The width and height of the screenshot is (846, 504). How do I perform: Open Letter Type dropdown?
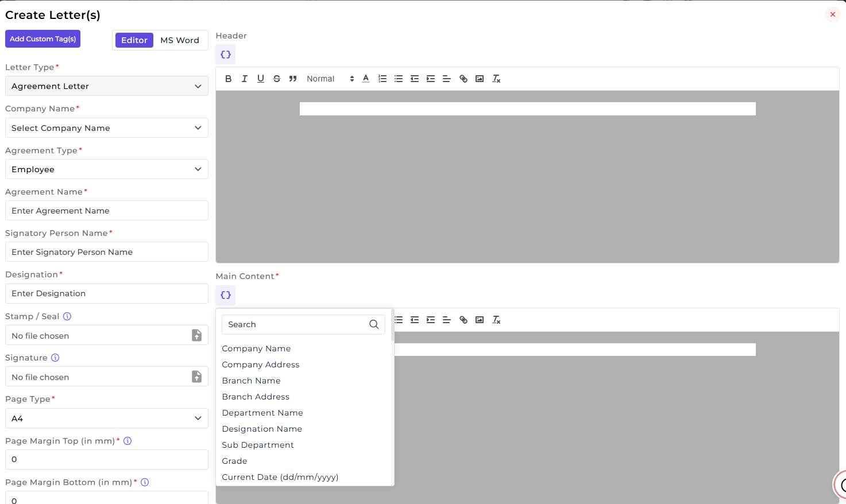[107, 86]
